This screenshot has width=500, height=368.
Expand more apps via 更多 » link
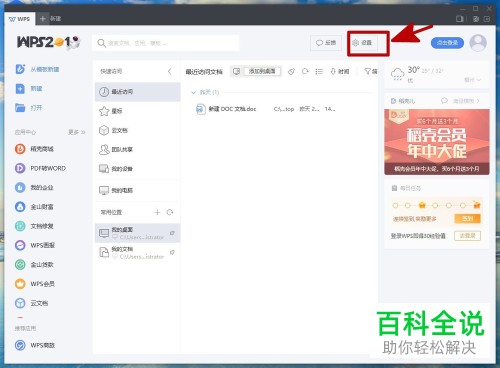tap(77, 132)
